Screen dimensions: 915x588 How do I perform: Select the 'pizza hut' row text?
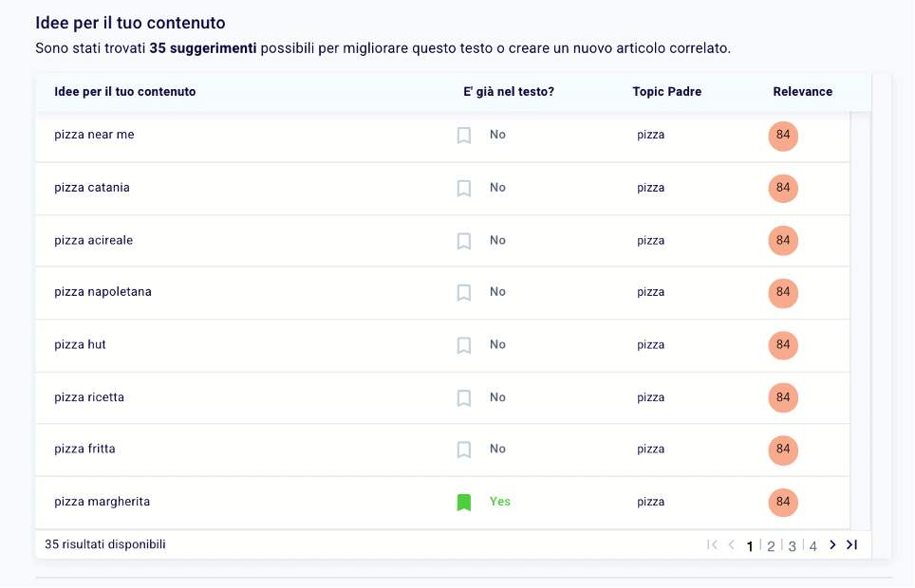click(80, 345)
